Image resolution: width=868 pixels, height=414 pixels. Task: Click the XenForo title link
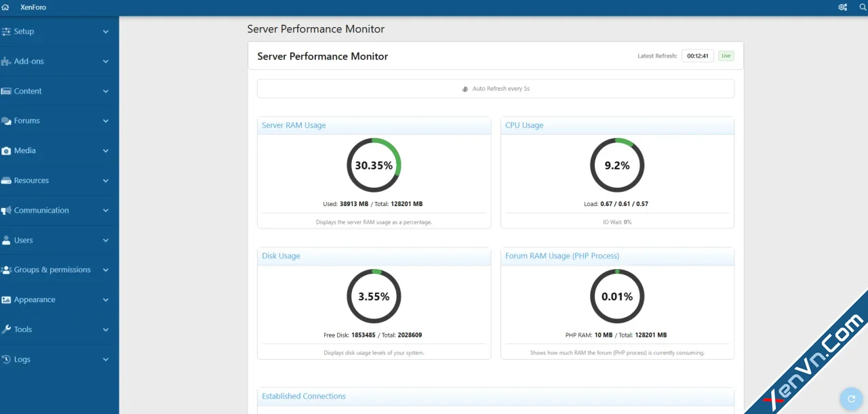pos(32,7)
